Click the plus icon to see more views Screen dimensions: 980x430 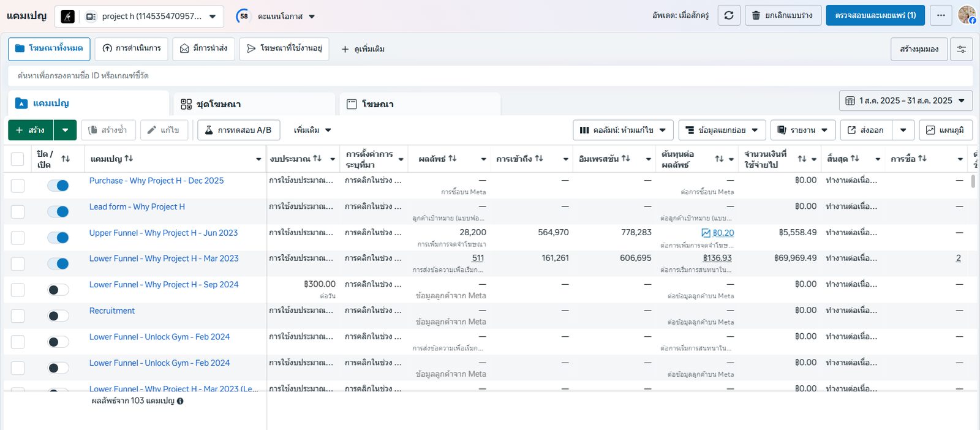[x=345, y=49]
